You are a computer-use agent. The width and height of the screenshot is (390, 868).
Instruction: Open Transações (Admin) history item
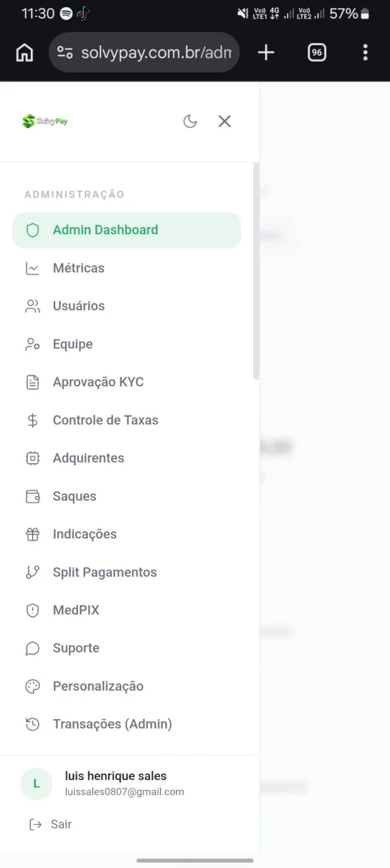point(127,724)
